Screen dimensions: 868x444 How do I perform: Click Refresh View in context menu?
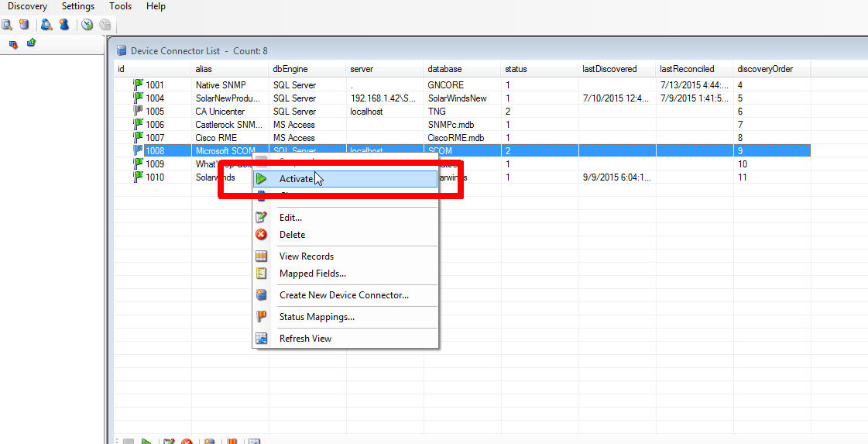coord(305,339)
